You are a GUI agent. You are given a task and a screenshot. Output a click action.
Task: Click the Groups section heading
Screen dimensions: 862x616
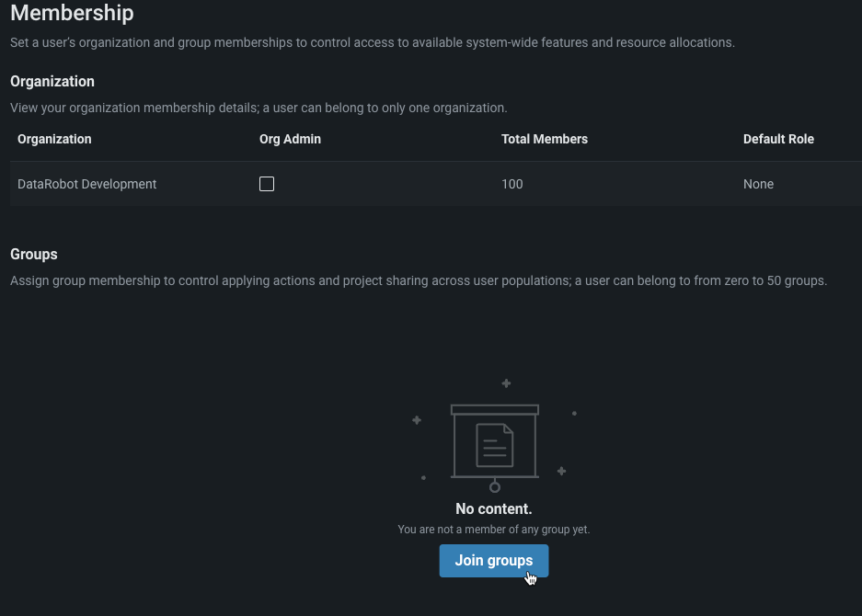pyautogui.click(x=34, y=254)
